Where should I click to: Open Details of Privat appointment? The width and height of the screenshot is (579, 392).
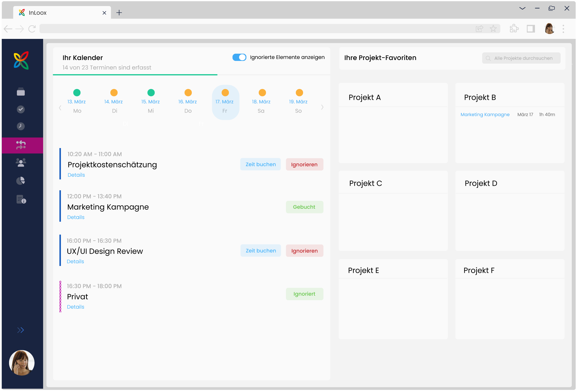point(75,307)
